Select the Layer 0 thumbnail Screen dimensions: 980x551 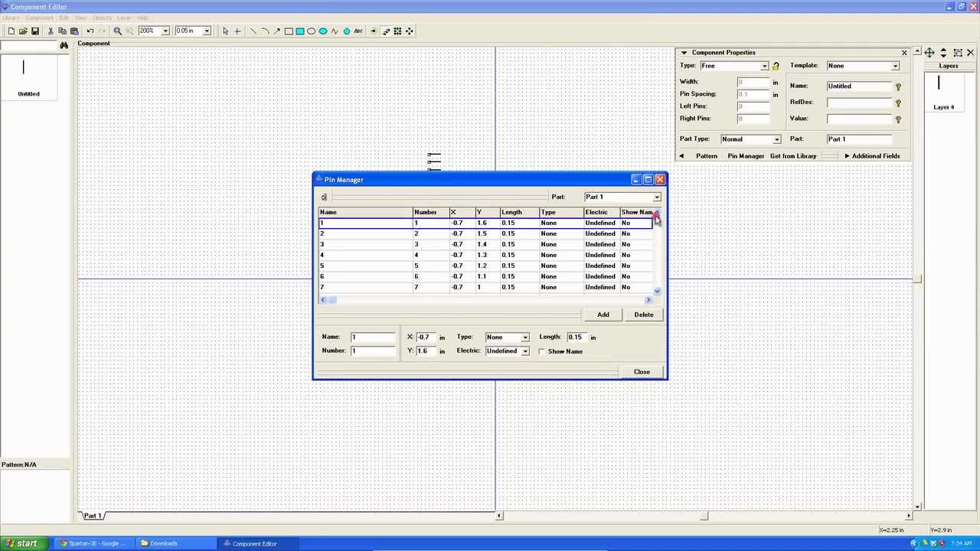943,92
